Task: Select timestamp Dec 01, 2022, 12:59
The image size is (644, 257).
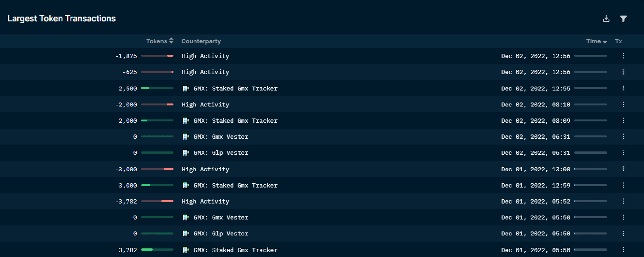Action: click(x=535, y=185)
